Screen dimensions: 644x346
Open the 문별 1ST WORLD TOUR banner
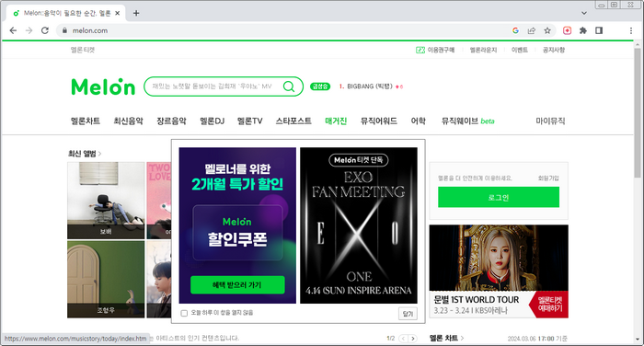coord(499,271)
